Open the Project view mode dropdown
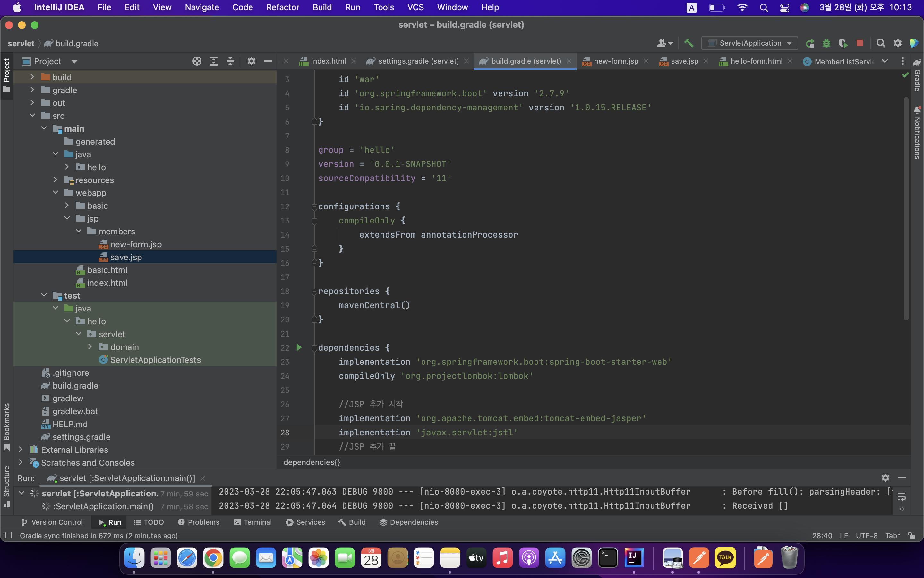The height and width of the screenshot is (578, 924). click(50, 61)
